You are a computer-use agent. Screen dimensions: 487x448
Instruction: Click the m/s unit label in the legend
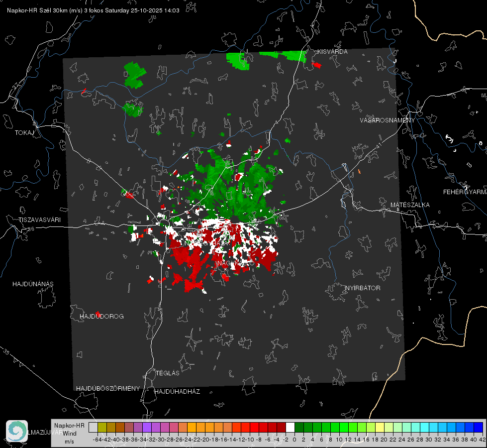pos(69,442)
